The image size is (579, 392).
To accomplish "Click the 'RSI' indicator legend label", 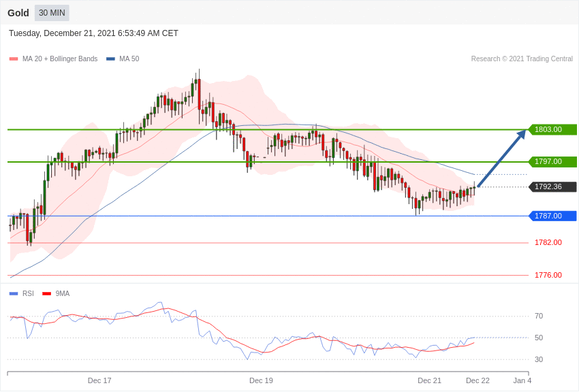I will pyautogui.click(x=28, y=293).
